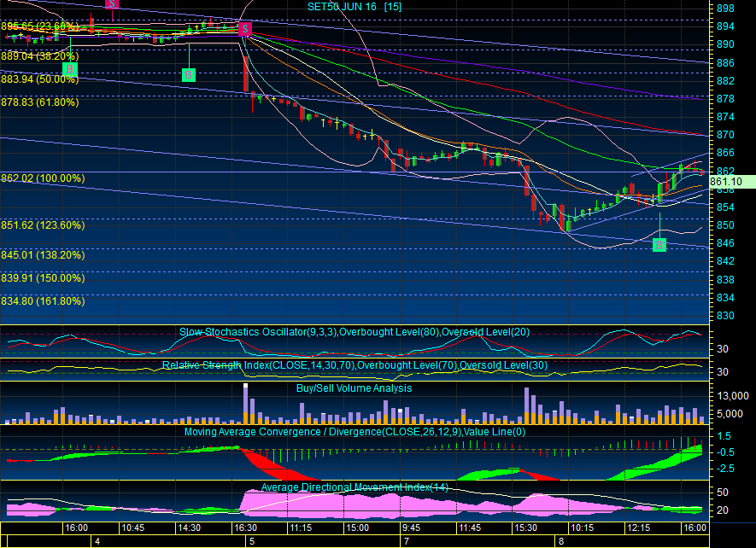Click the 15:00 time axis label
Screen dimensions: 756x548
click(x=357, y=528)
